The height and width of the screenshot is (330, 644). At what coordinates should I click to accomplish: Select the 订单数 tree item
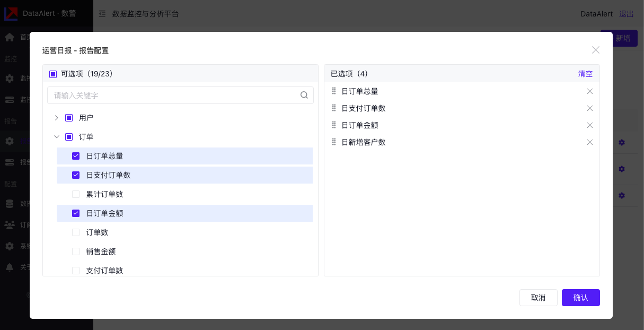coord(98,232)
